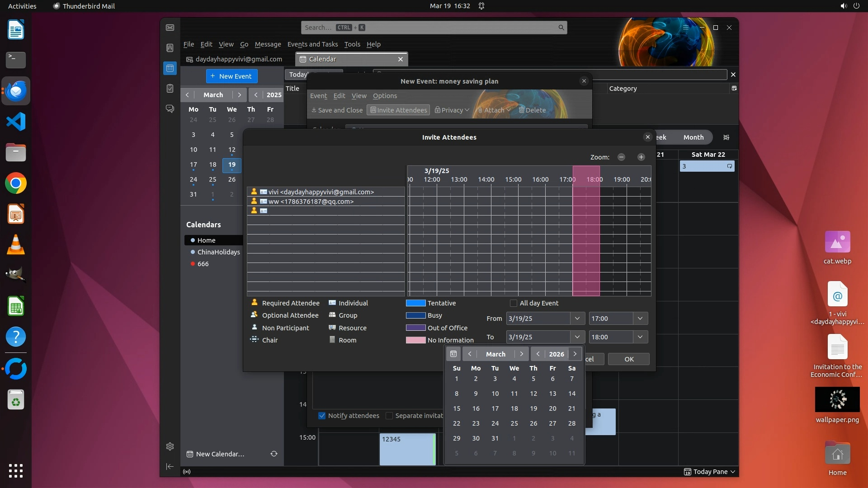Open Chat space in the sidebar
868x488 pixels.
coord(170,109)
